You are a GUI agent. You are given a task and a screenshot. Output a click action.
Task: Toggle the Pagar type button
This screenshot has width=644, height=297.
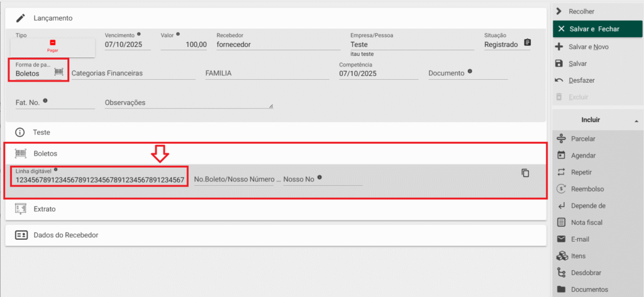pyautogui.click(x=53, y=46)
